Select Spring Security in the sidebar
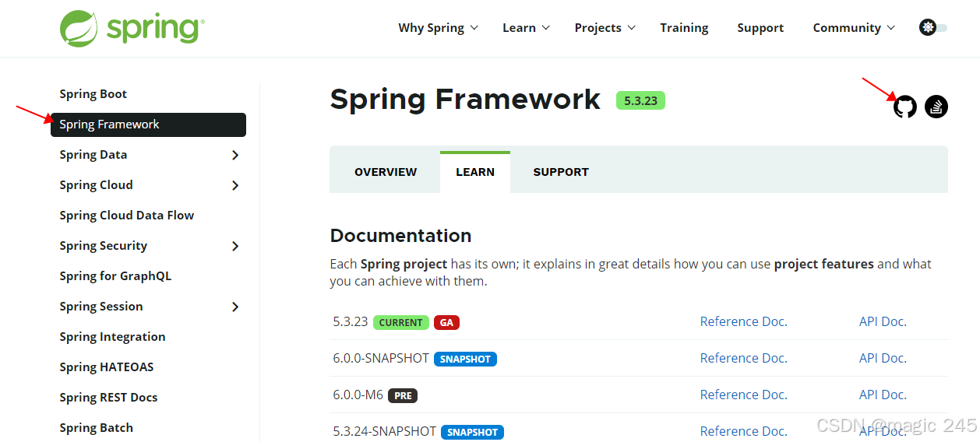 [103, 246]
